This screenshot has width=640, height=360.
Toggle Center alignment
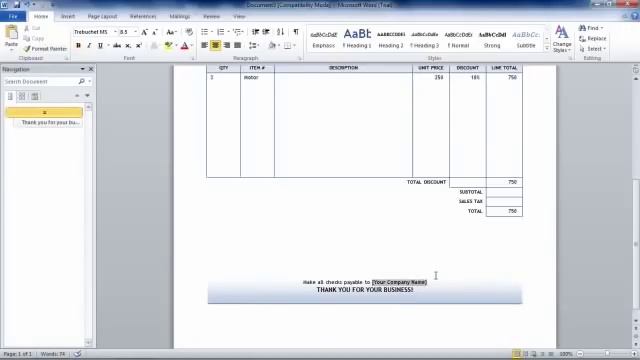coord(216,45)
